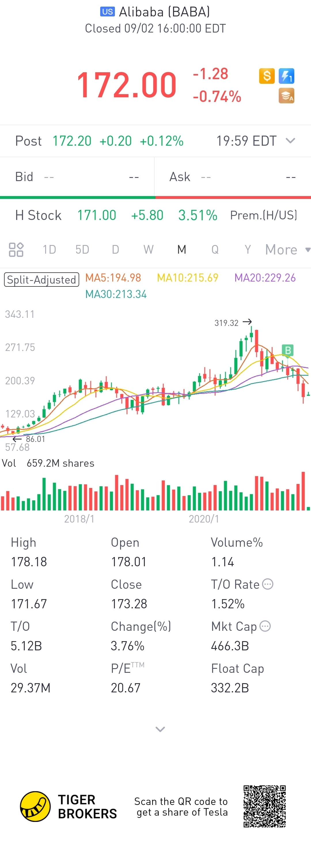Viewport: 311px width, 868px height.
Task: Select the M monthly chart tab
Action: coord(182,250)
